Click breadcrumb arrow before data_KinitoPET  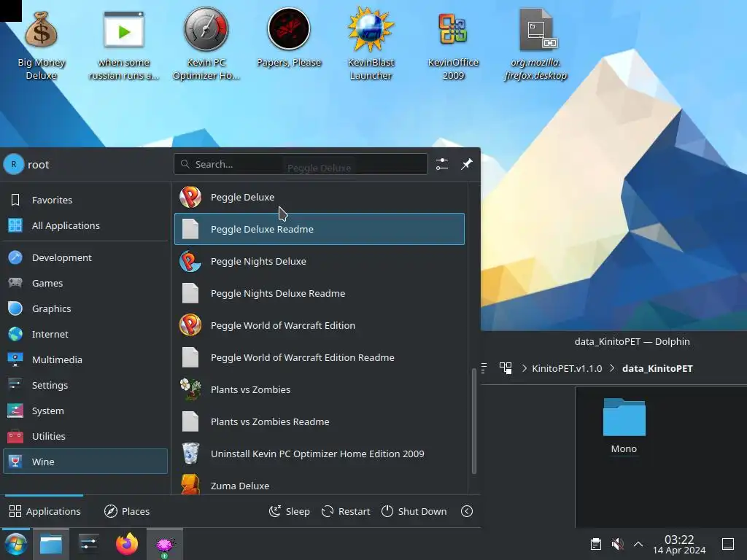pyautogui.click(x=612, y=368)
